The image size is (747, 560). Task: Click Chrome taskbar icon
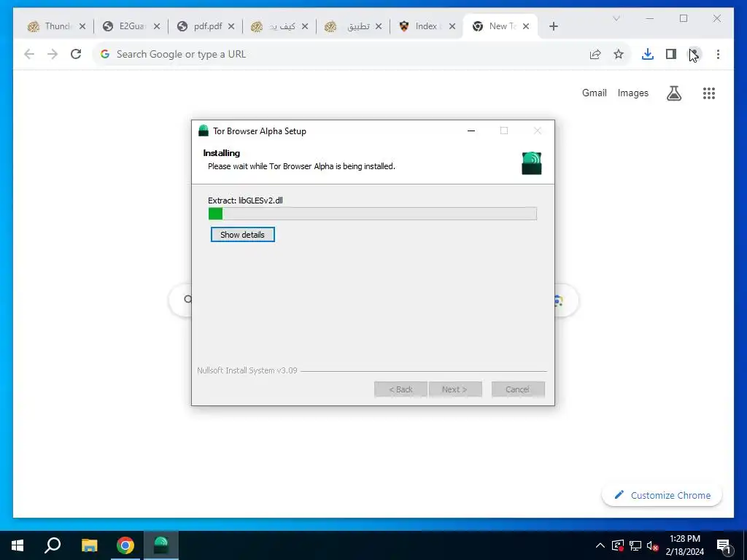125,545
